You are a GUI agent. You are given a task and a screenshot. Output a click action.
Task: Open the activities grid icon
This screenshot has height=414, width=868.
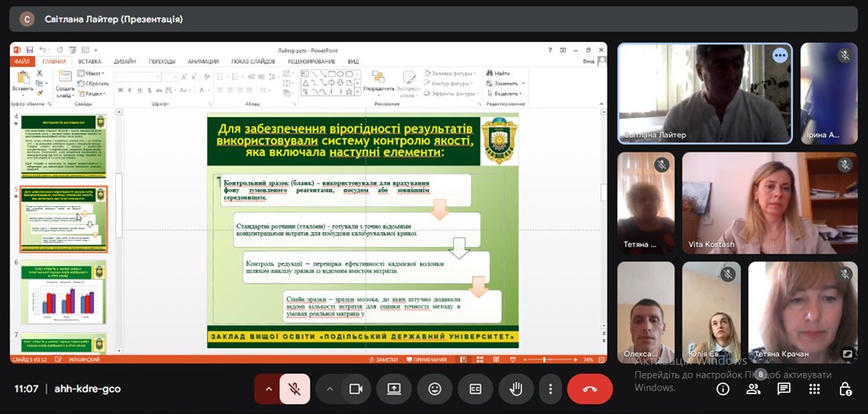[x=814, y=389]
